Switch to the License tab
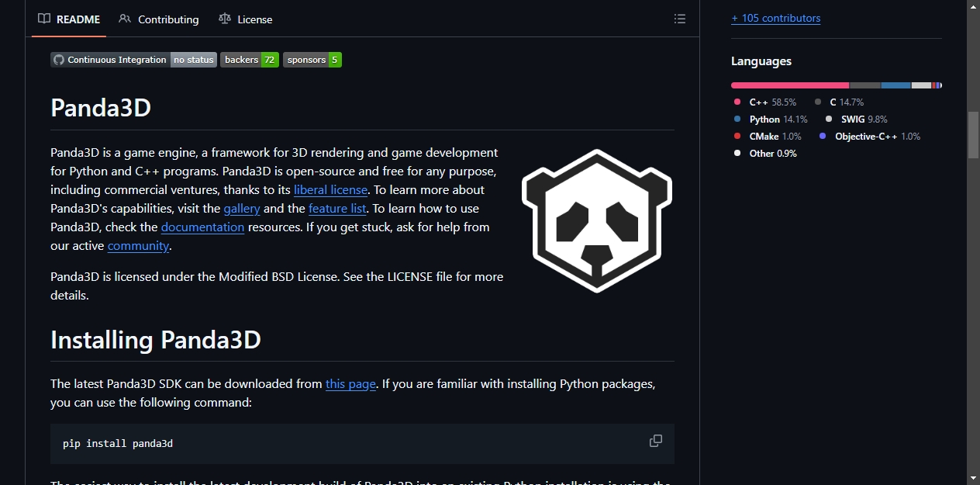 (x=245, y=19)
